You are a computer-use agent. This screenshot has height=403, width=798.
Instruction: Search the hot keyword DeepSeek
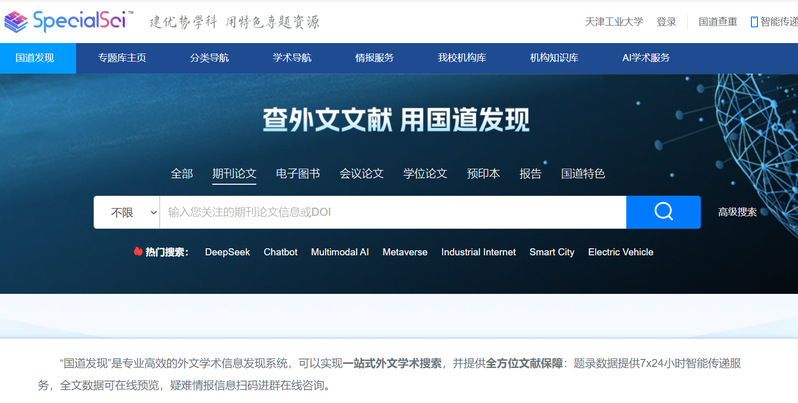coord(227,252)
